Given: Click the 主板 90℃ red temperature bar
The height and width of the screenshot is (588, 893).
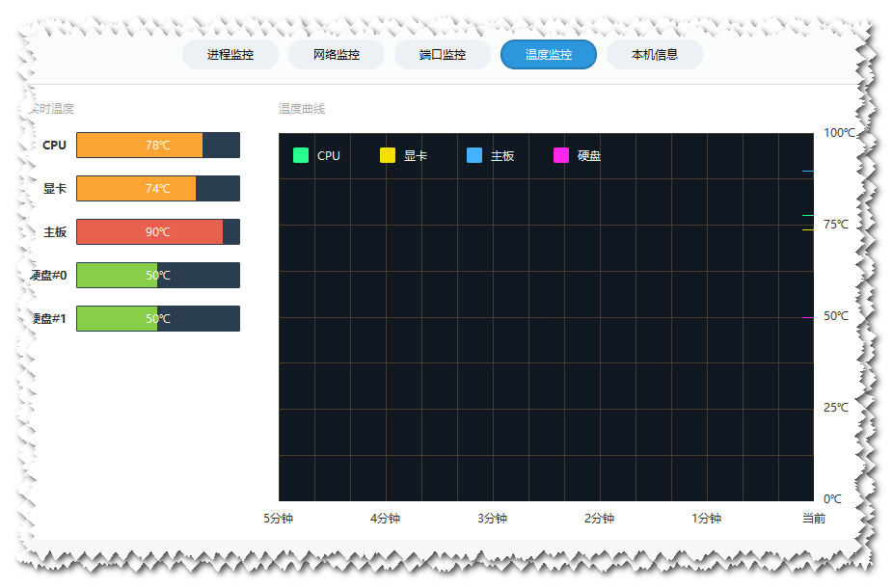Looking at the screenshot, I should [158, 231].
